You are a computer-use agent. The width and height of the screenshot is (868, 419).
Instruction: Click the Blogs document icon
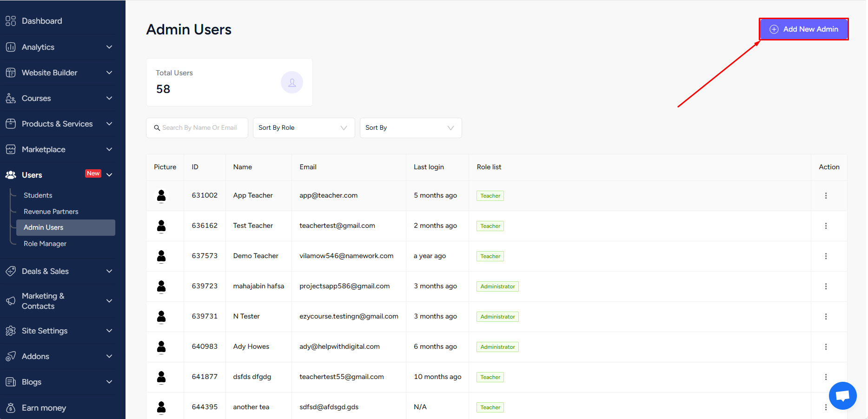tap(11, 382)
